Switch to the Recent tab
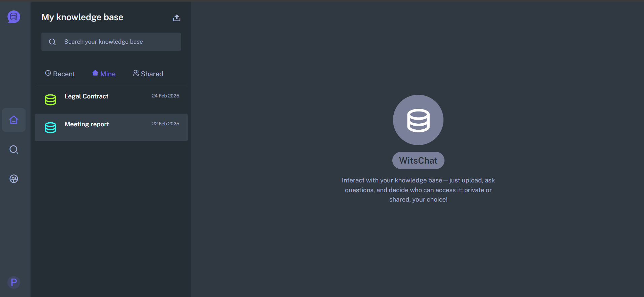Image resolution: width=644 pixels, height=297 pixels. point(60,74)
